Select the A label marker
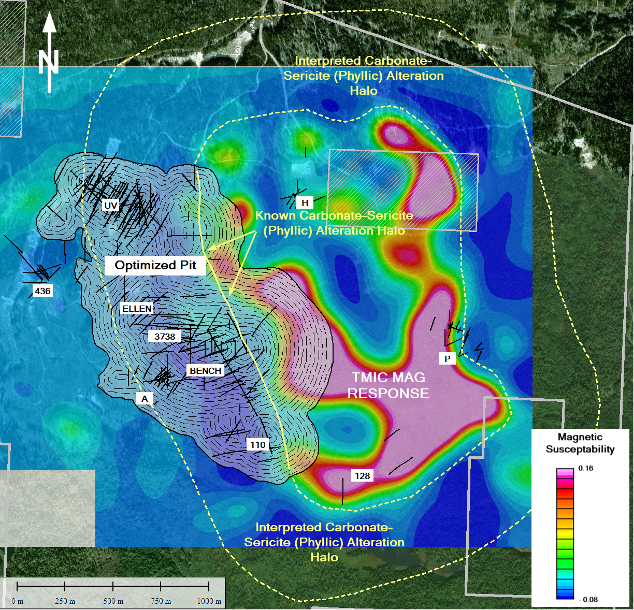This screenshot has width=634, height=610. 146,397
